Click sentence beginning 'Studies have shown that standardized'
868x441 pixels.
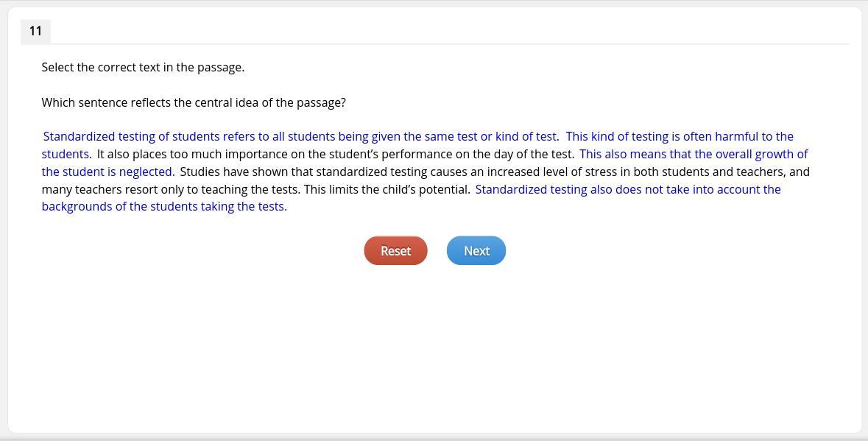[x=494, y=172]
